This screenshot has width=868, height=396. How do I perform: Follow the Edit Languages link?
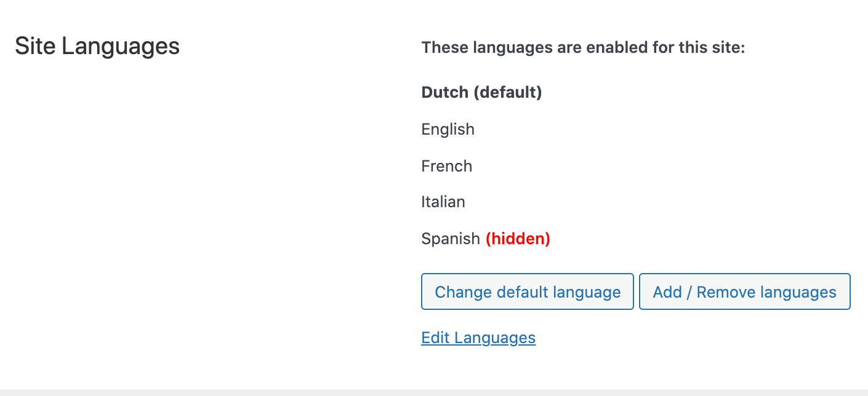[478, 338]
